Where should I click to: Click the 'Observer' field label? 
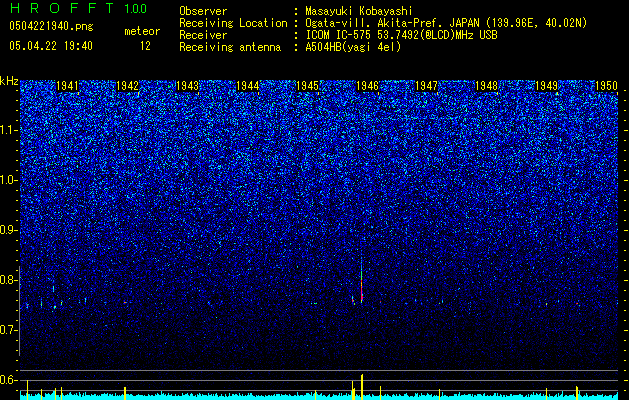203,11
